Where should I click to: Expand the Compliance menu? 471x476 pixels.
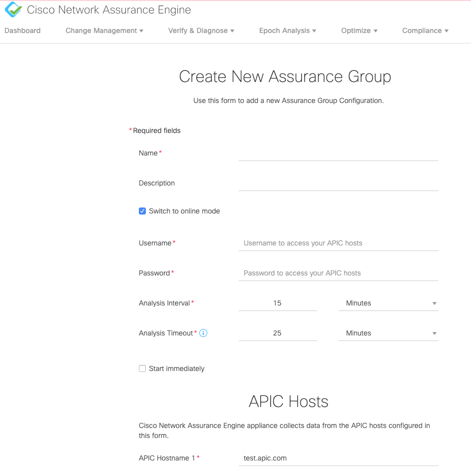point(425,30)
